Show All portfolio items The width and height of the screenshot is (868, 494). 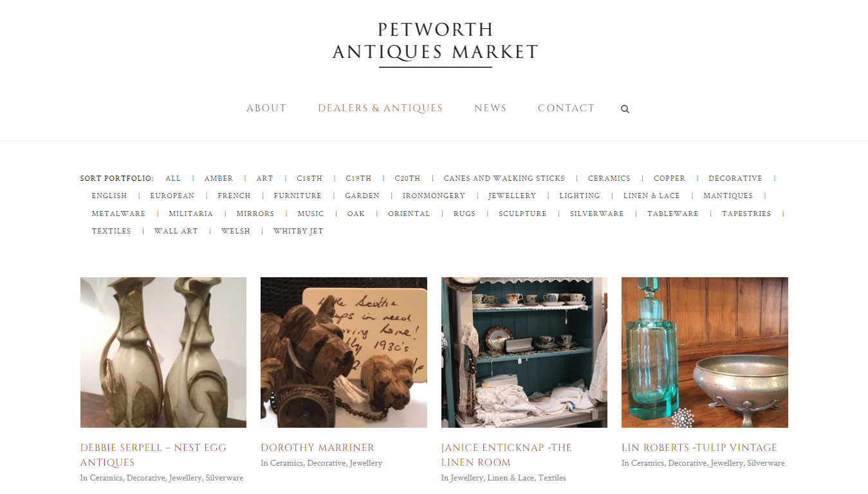(x=173, y=178)
